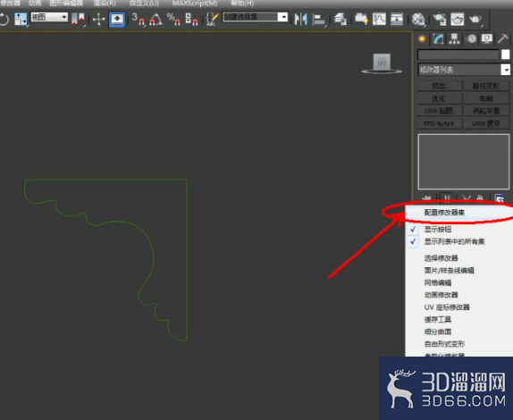Select 细分曲面 set in the menu
513x420 pixels.
tap(458, 332)
